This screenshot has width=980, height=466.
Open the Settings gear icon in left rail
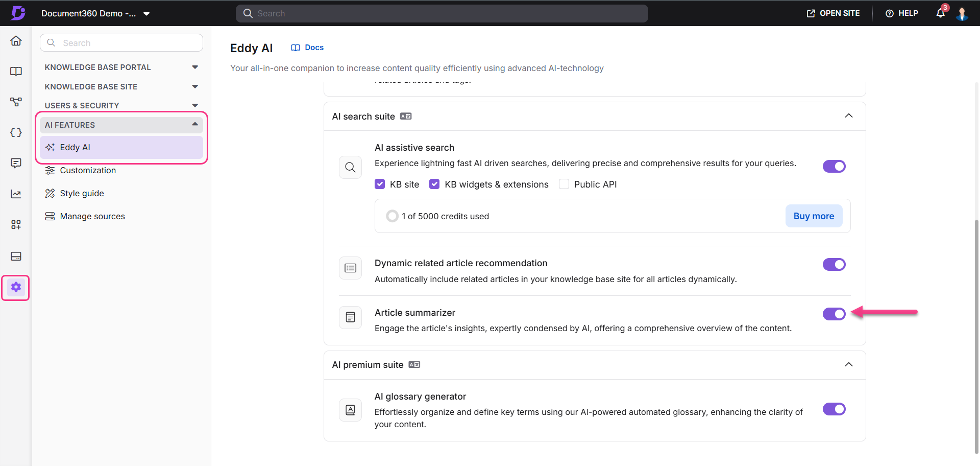click(x=16, y=287)
